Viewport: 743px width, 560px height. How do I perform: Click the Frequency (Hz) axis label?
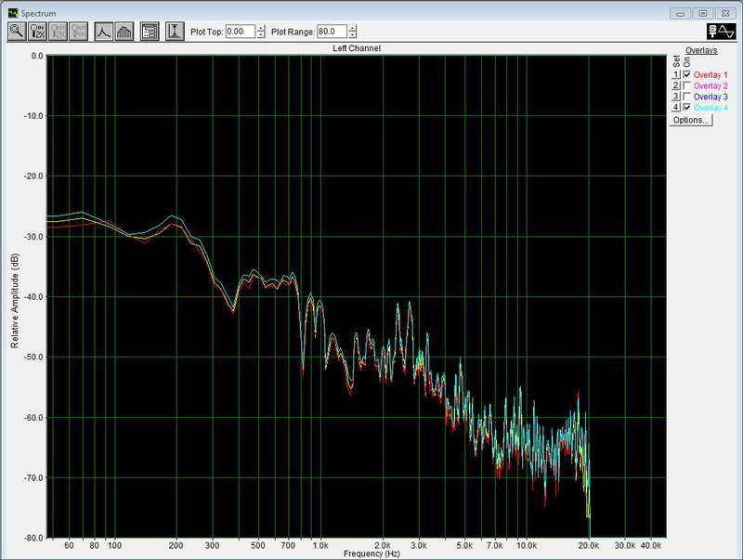click(x=371, y=553)
